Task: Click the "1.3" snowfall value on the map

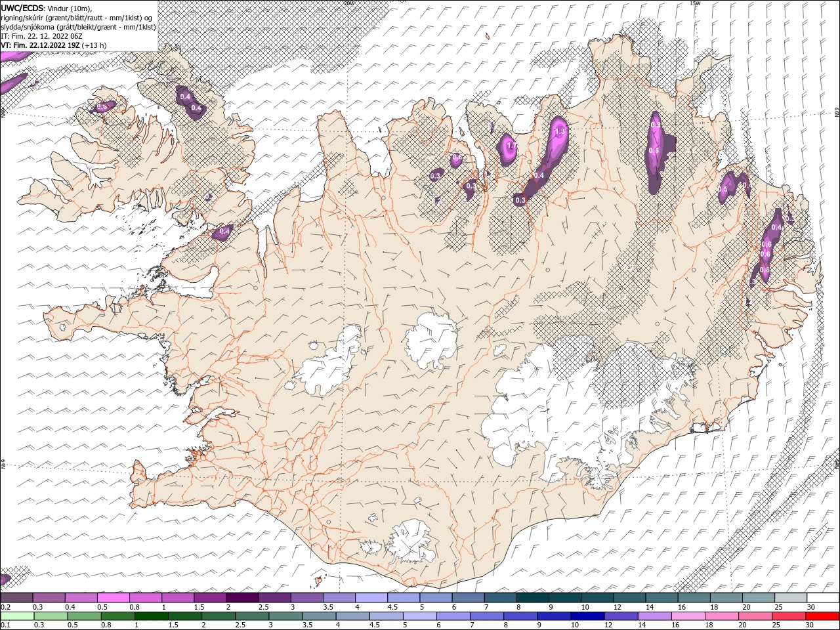Action: tap(560, 132)
